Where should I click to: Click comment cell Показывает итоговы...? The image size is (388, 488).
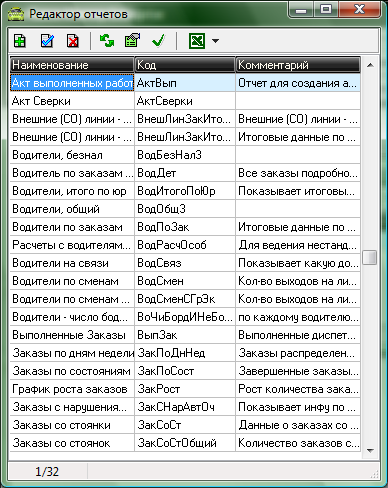pos(298,191)
